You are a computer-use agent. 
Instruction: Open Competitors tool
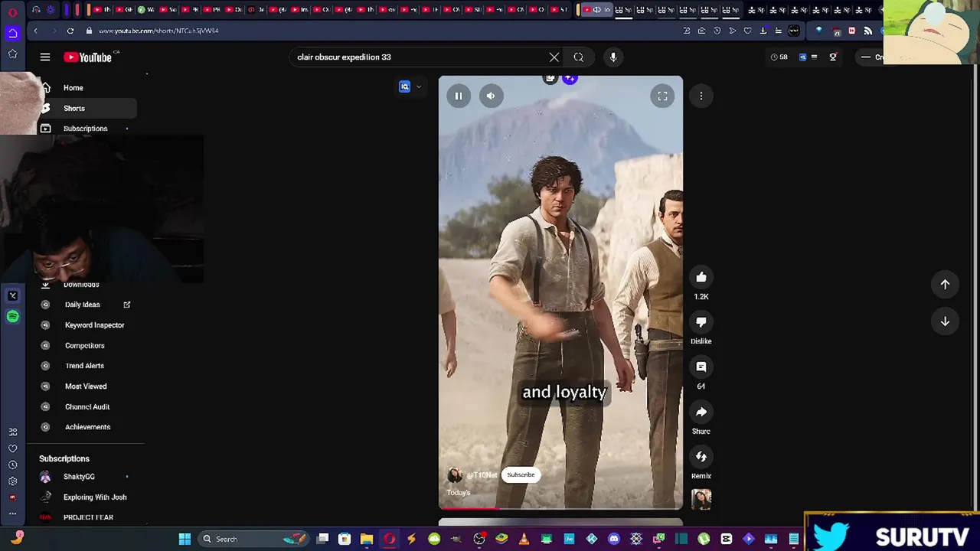coord(87,345)
